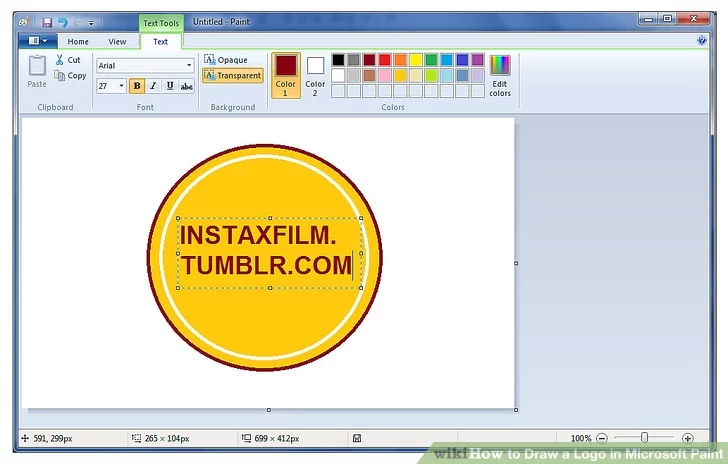Open Paint Help icon
Image resolution: width=728 pixels, height=464 pixels.
point(702,40)
